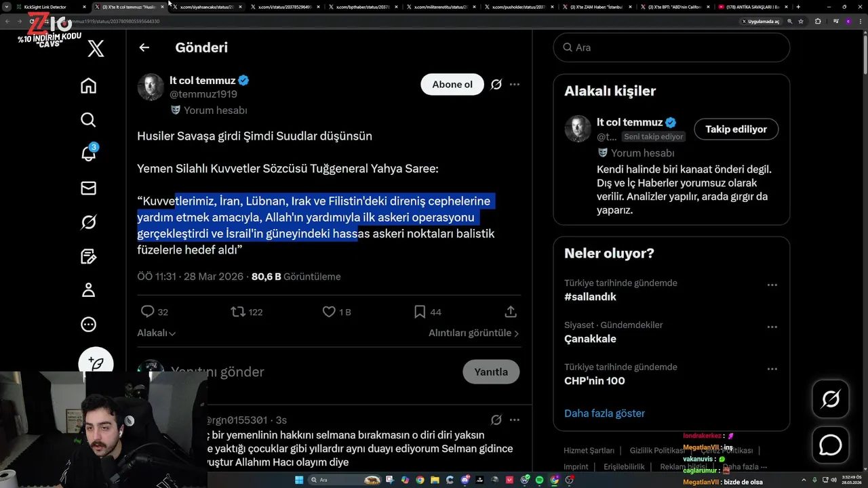The width and height of the screenshot is (868, 488).
Task: Switch to x.com/militerenstitu browser tab
Action: pyautogui.click(x=441, y=7)
